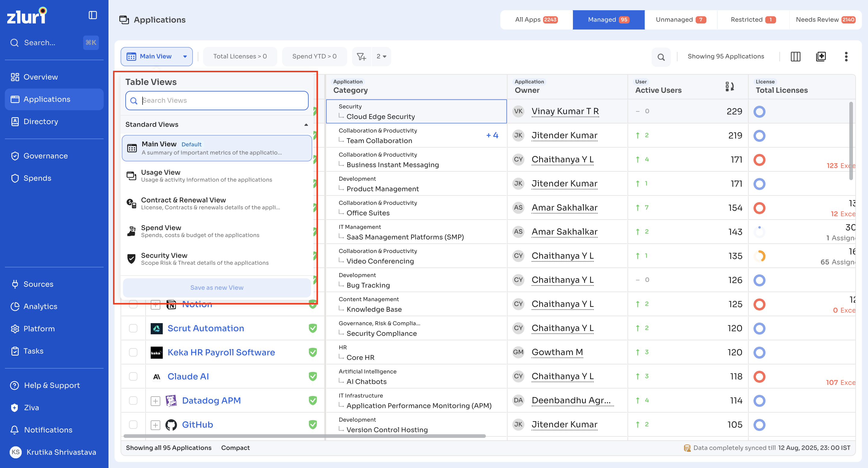The width and height of the screenshot is (868, 468).
Task: Click the license donut for Claude AI row
Action: (x=759, y=377)
